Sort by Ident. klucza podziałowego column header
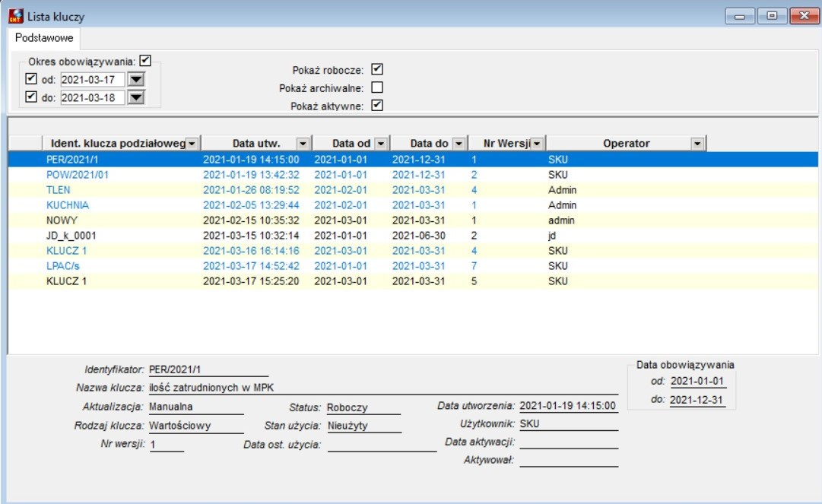This screenshot has width=822, height=504. coord(118,144)
